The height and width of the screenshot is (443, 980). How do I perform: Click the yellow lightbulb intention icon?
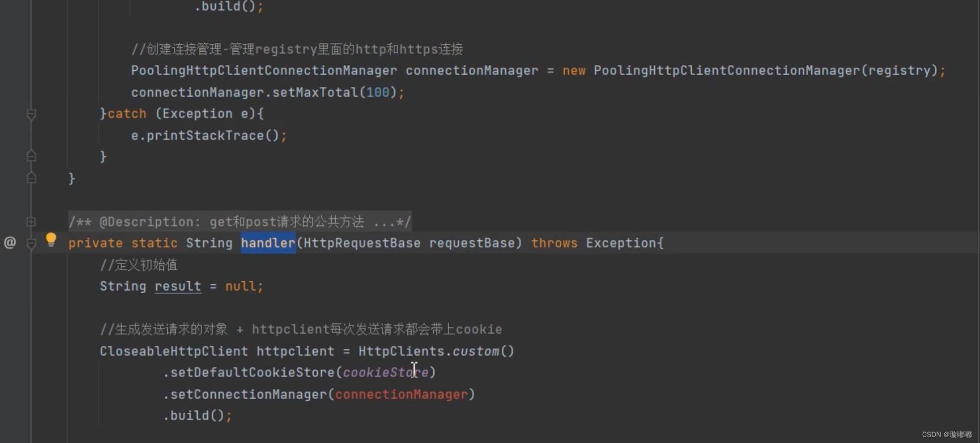click(x=51, y=240)
